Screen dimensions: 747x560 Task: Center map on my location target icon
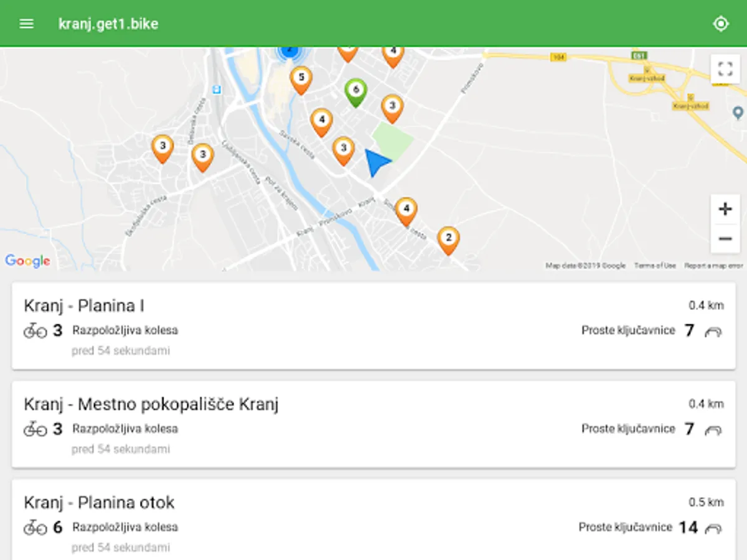click(x=721, y=24)
